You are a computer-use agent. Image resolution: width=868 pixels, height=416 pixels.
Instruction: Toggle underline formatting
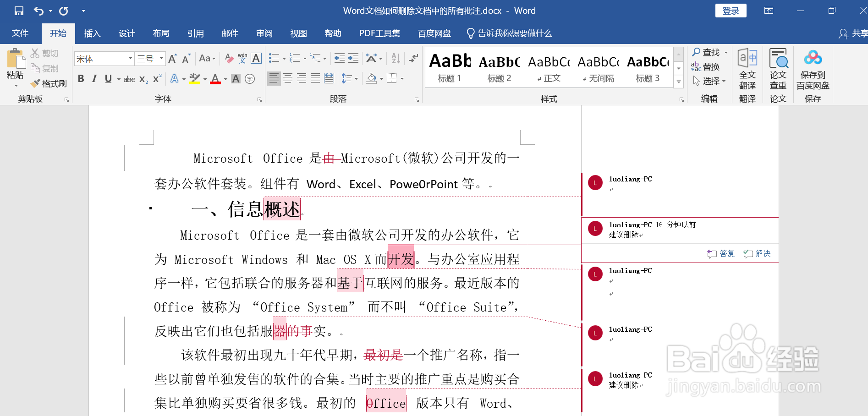tap(108, 79)
